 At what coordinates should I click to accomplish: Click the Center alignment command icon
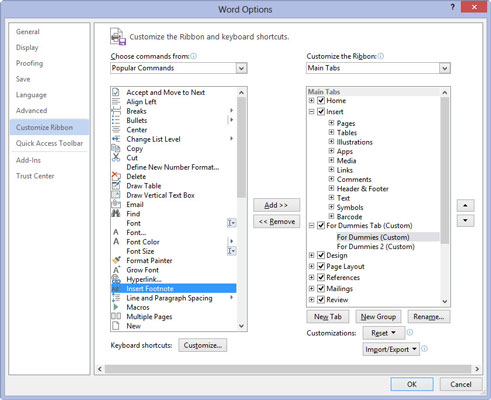tap(116, 130)
